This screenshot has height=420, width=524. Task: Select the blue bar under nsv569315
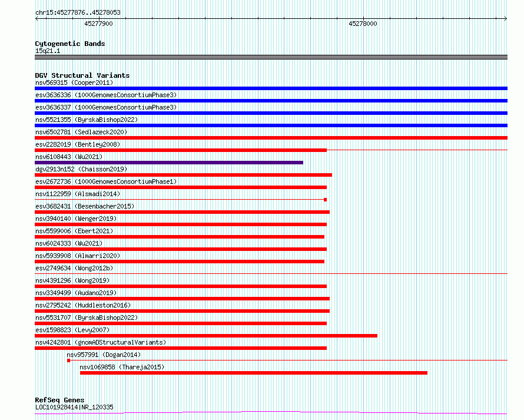pos(271,88)
